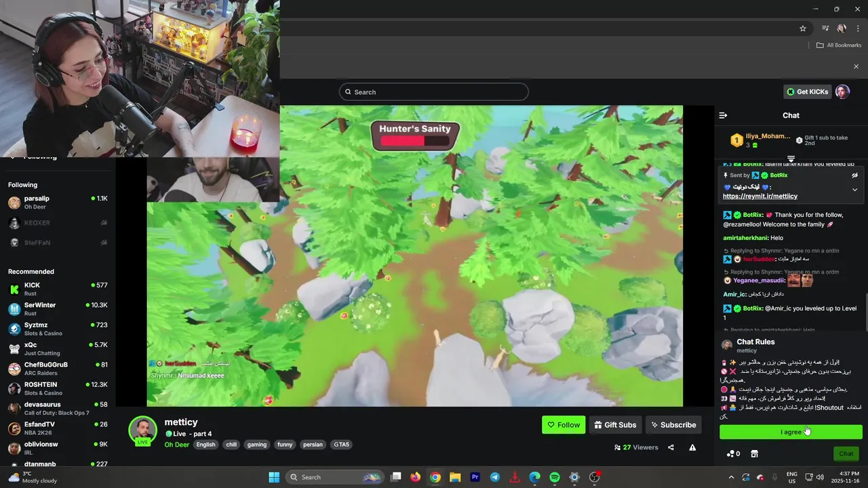Viewport: 868px width, 488px height.
Task: Open Microsoft Edge from the taskbar
Action: [534, 477]
